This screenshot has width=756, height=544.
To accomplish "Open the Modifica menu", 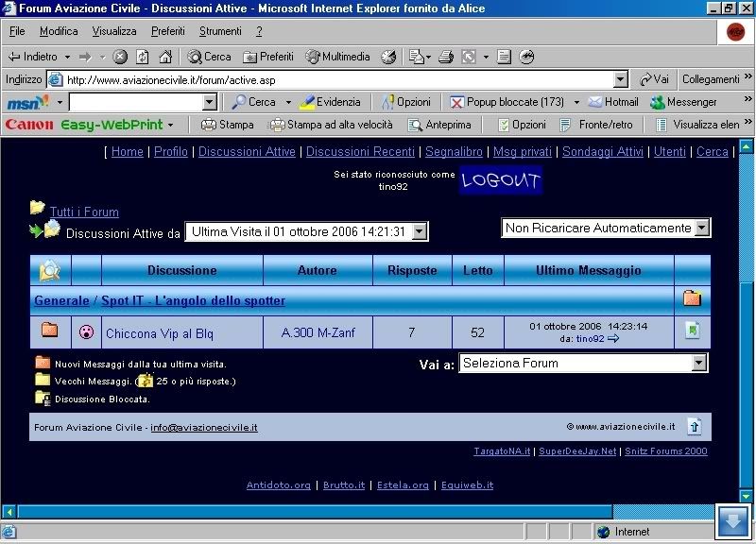I will [x=59, y=31].
